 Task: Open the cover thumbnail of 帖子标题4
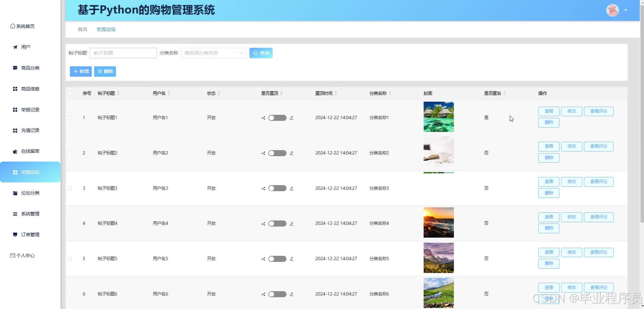[438, 222]
